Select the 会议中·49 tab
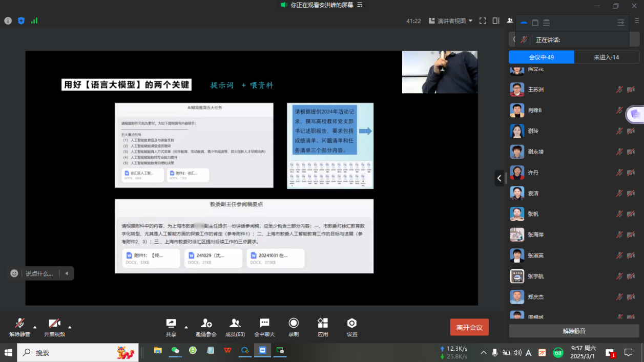 541,57
